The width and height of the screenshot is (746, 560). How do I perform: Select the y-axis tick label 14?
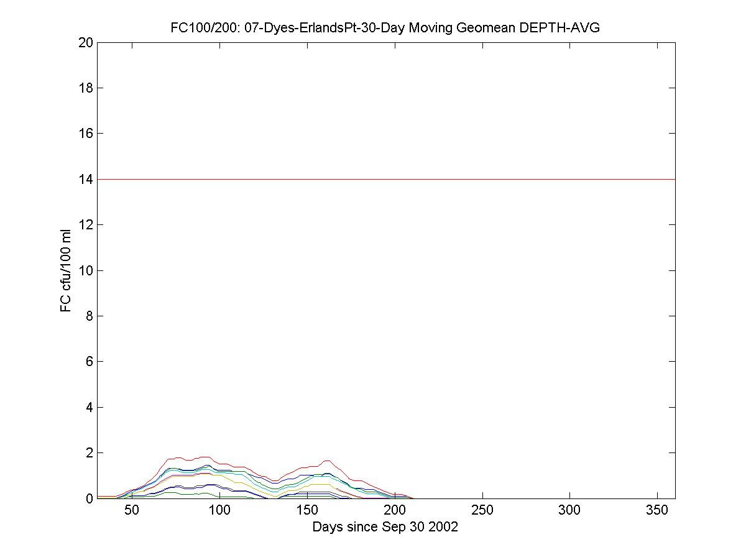86,180
